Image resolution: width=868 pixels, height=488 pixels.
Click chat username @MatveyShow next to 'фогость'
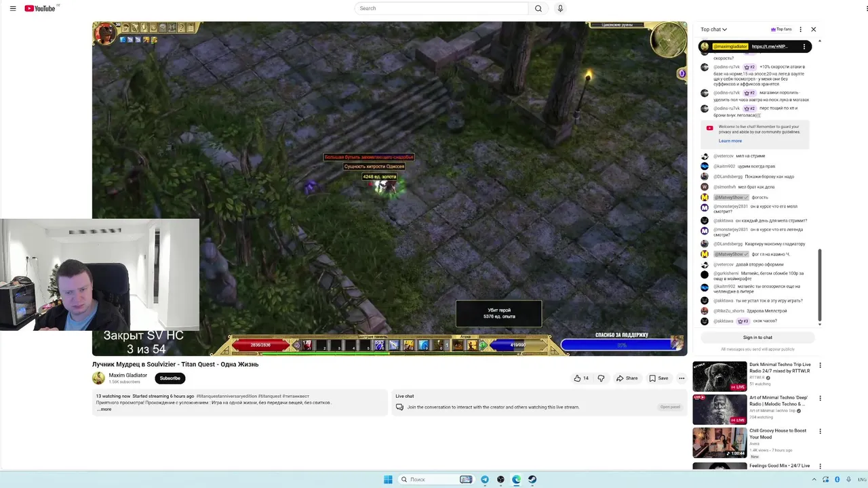[x=731, y=197]
